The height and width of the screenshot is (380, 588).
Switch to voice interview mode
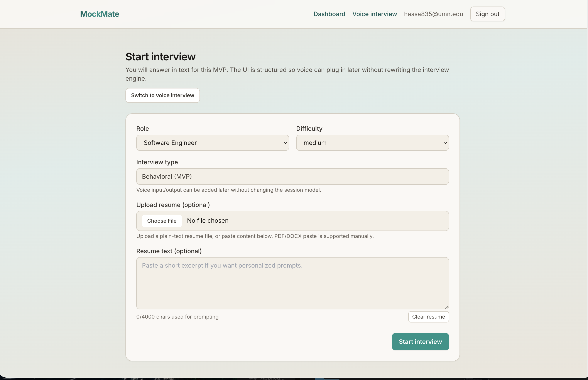tap(162, 95)
